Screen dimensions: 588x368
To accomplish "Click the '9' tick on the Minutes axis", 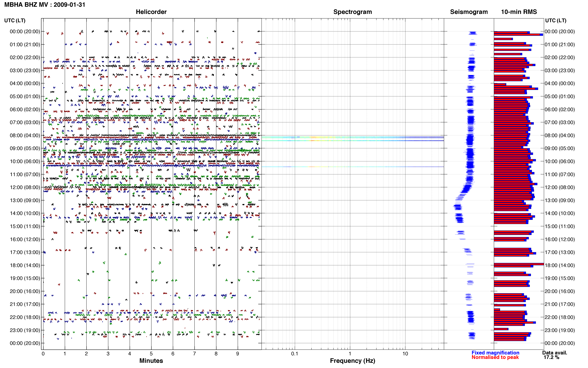I will click(238, 354).
